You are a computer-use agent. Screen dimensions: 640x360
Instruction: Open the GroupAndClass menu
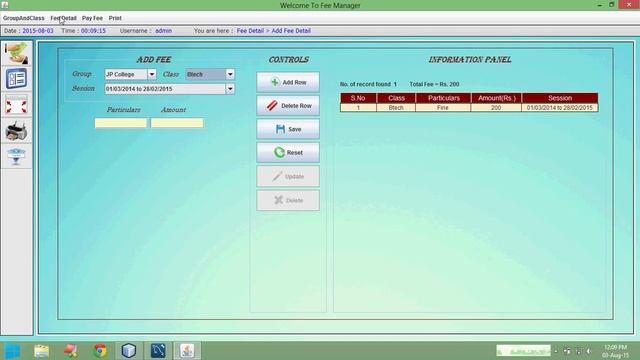[23, 18]
